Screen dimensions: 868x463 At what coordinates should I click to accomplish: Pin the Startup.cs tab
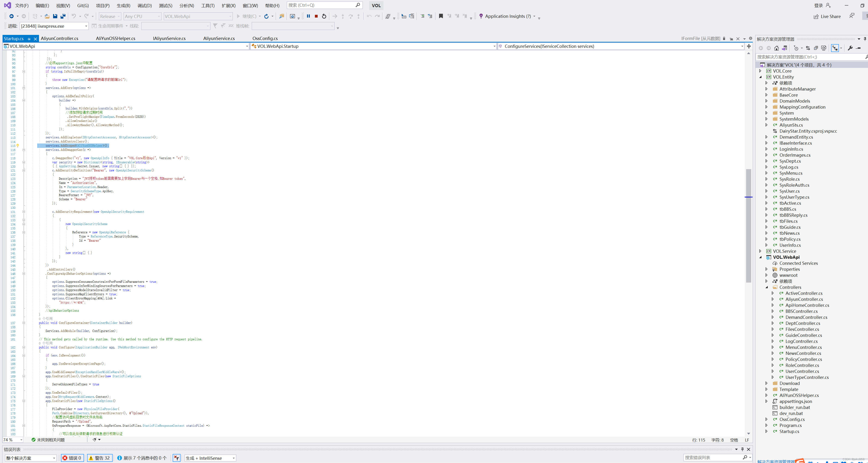tap(29, 39)
